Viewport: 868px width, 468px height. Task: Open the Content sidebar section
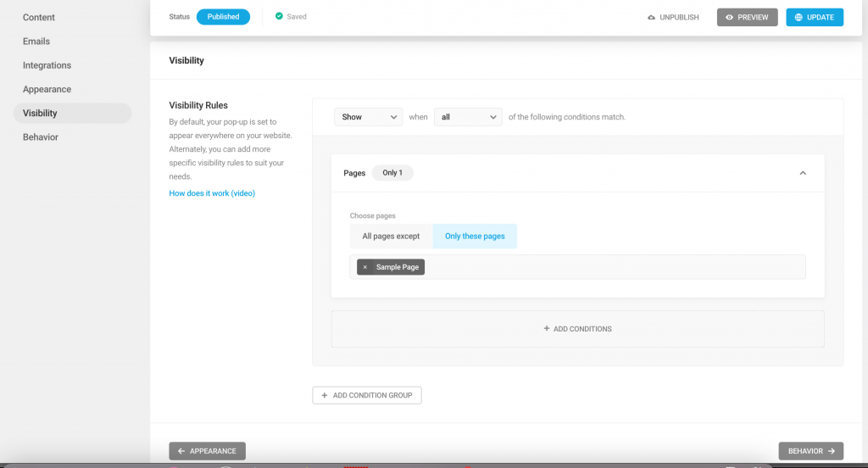39,17
